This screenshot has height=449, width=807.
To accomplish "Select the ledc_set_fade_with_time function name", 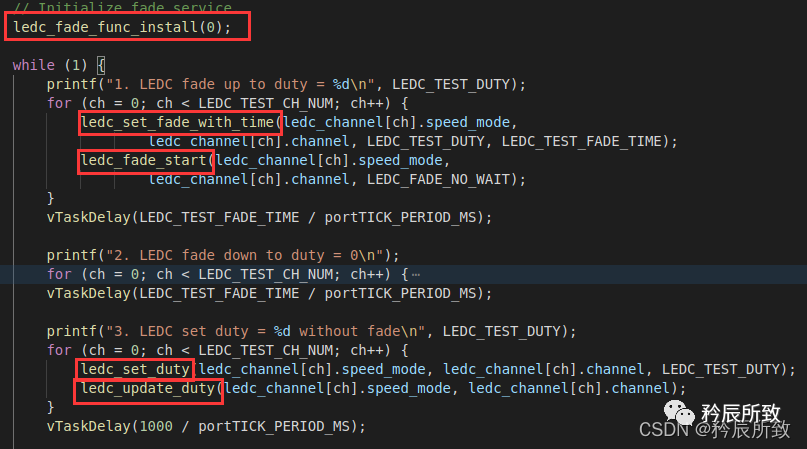I will 180,122.
